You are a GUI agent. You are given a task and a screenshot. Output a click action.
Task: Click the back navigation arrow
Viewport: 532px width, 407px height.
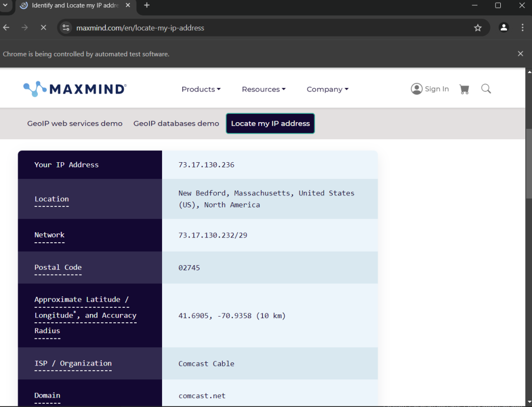(7, 28)
